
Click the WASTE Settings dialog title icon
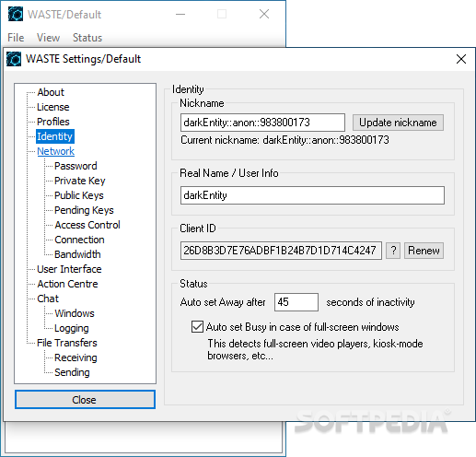pos(14,59)
